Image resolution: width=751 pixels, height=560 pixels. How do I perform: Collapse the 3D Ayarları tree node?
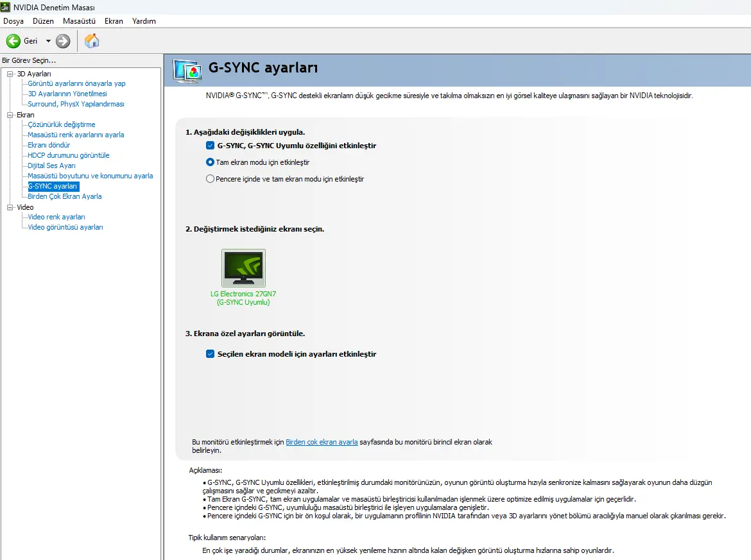coord(10,74)
